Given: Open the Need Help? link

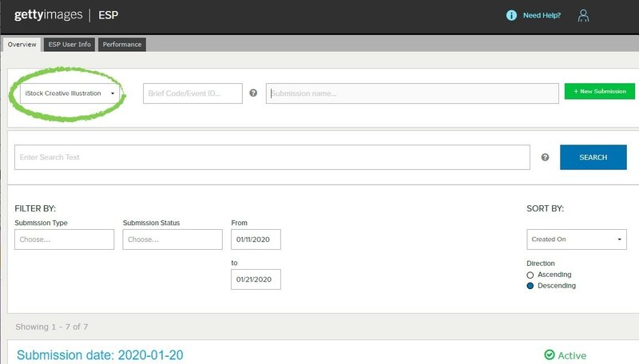Looking at the screenshot, I should pos(542,15).
